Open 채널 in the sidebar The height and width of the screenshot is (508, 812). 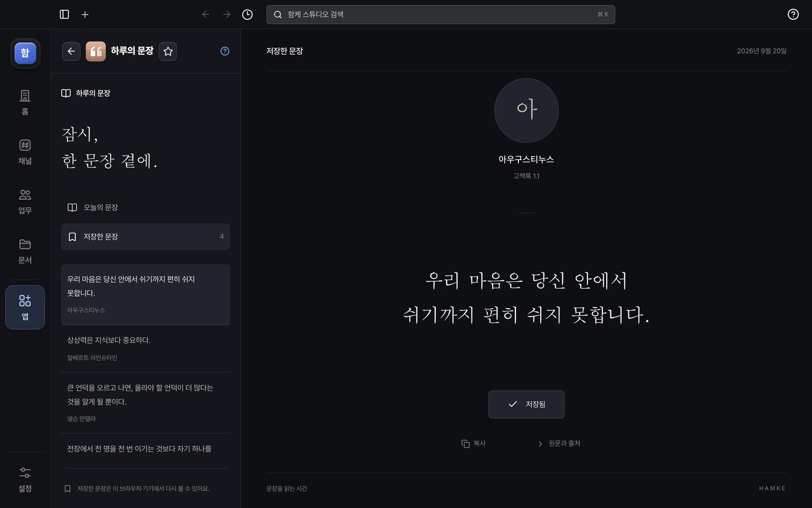25,152
